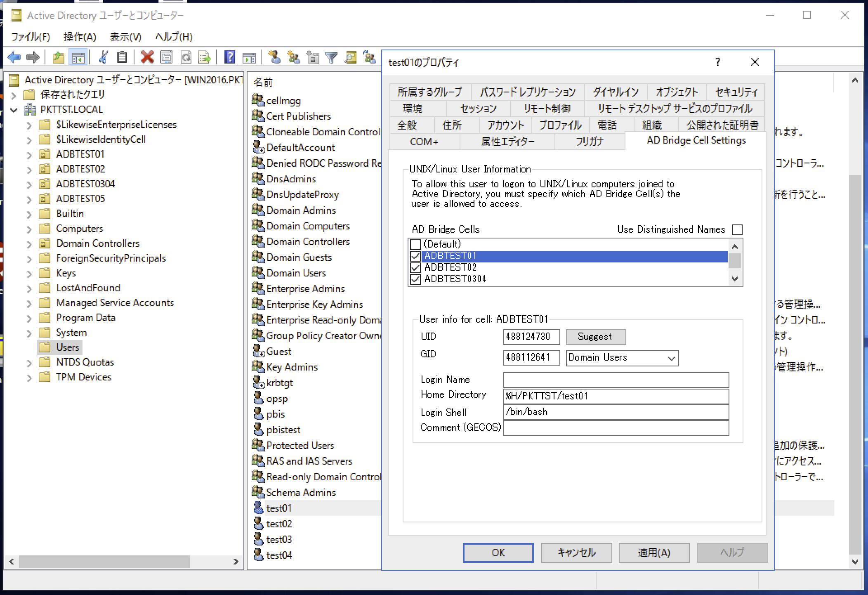
Task: Click the キャンセル button
Action: (x=576, y=552)
